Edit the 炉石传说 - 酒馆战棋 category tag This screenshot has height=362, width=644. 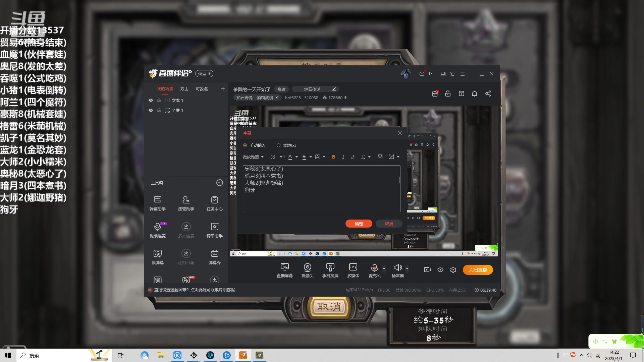(257, 98)
